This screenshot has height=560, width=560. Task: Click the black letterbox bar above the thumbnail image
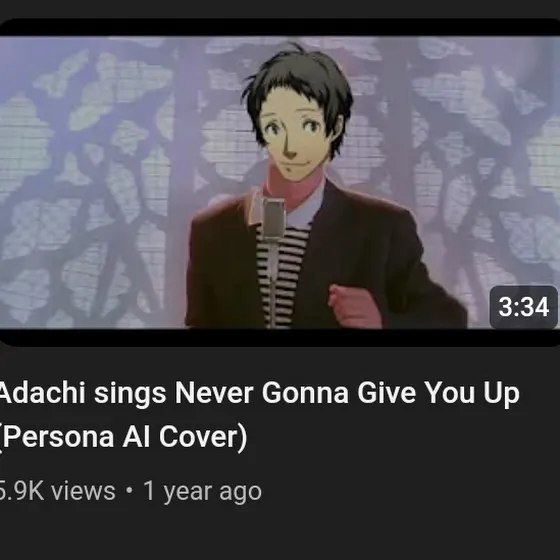click(x=280, y=27)
